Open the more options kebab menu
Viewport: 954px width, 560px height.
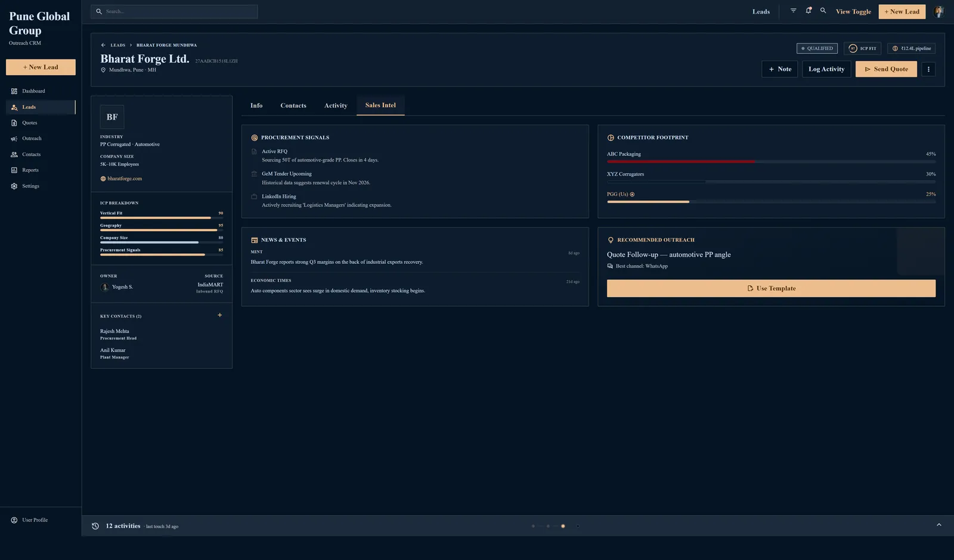[928, 69]
